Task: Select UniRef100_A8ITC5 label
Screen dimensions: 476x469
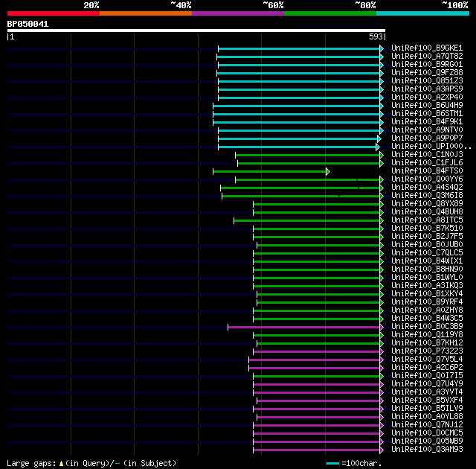Action: 427,220
